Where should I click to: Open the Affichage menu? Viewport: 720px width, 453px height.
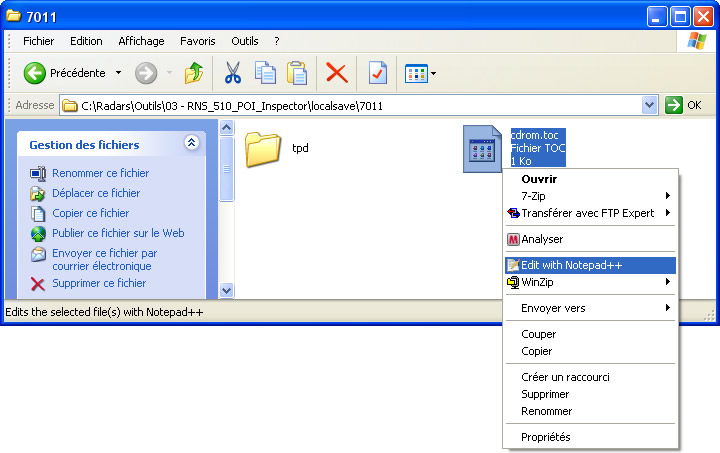[141, 41]
